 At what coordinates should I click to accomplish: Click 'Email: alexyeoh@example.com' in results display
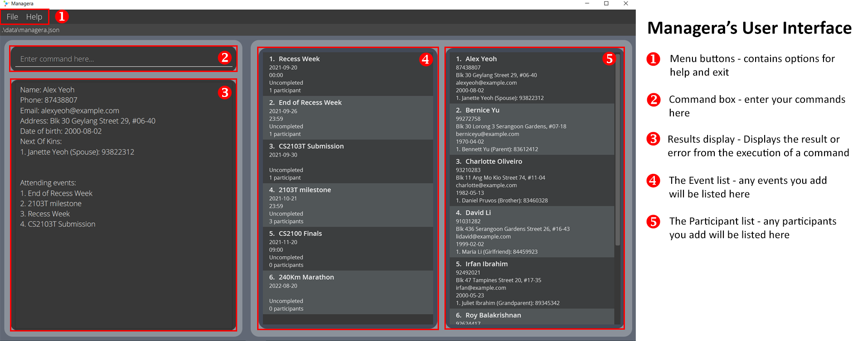pyautogui.click(x=69, y=110)
